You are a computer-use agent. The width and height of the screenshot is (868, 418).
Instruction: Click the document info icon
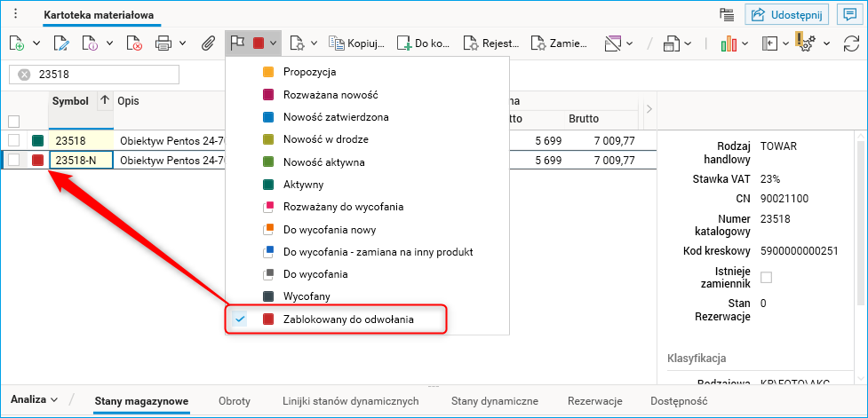point(90,43)
